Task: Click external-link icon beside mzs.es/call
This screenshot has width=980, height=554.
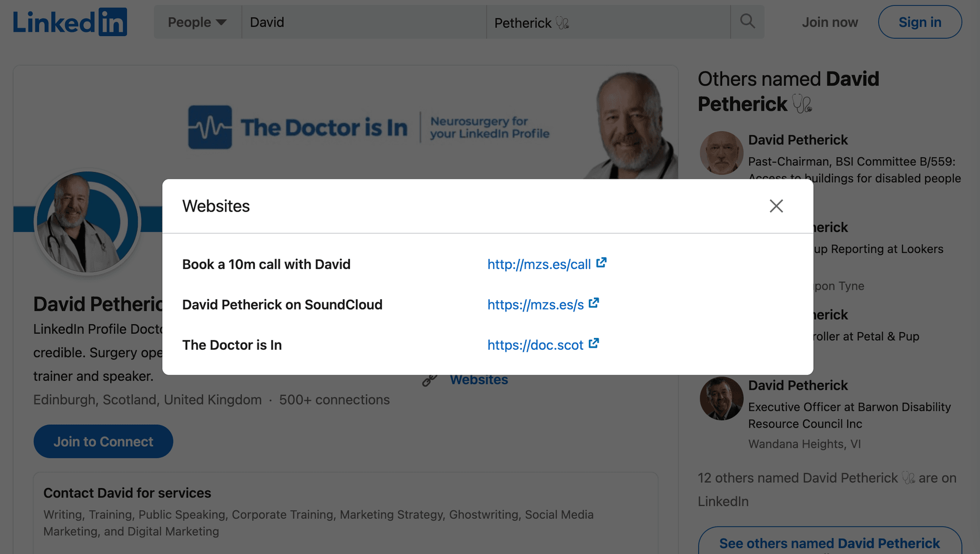Action: coord(601,263)
